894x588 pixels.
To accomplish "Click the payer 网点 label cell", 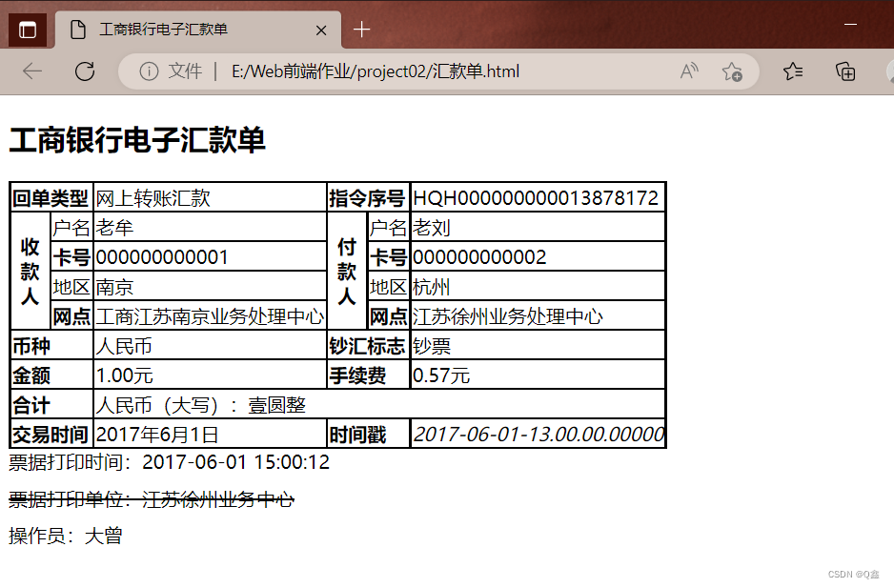I will pos(388,316).
